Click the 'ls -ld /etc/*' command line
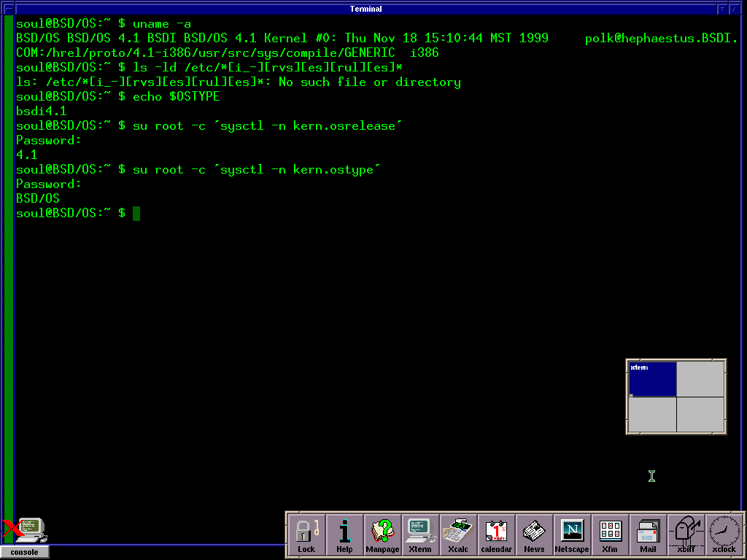The image size is (747, 560). (209, 67)
